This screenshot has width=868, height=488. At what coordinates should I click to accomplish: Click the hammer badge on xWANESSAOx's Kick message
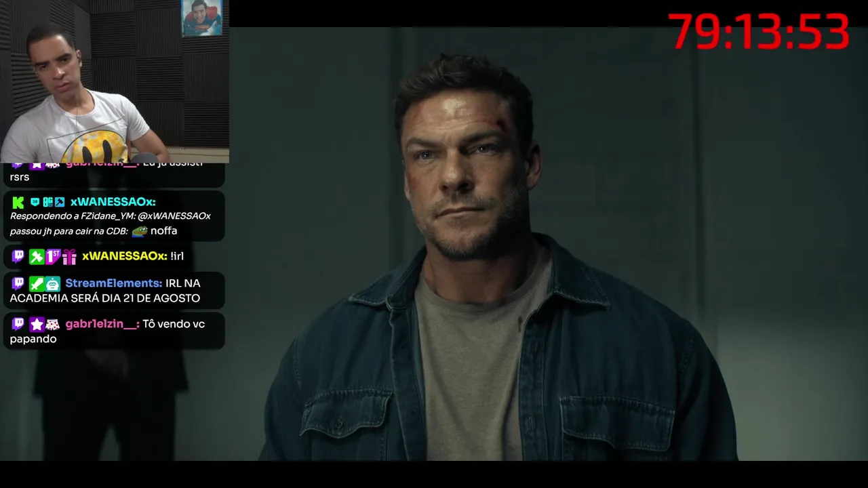(60, 202)
